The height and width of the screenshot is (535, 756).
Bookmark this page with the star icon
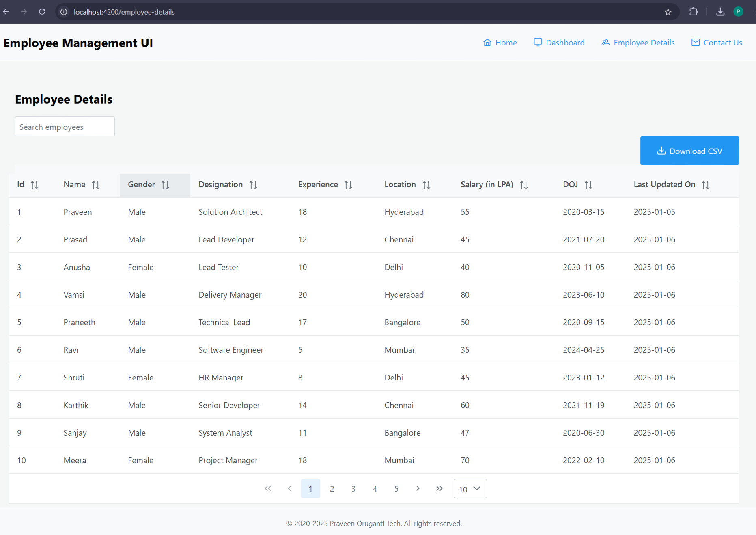668,12
